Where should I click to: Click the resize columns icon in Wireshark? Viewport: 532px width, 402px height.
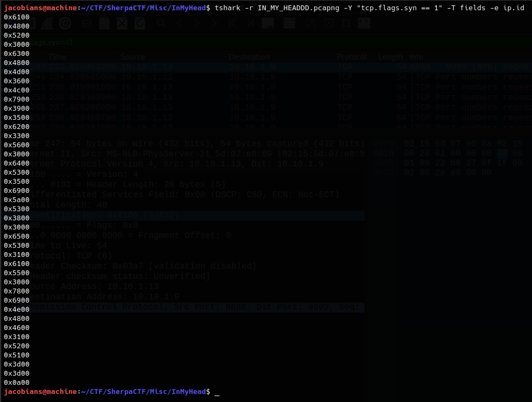pyautogui.click(x=364, y=23)
